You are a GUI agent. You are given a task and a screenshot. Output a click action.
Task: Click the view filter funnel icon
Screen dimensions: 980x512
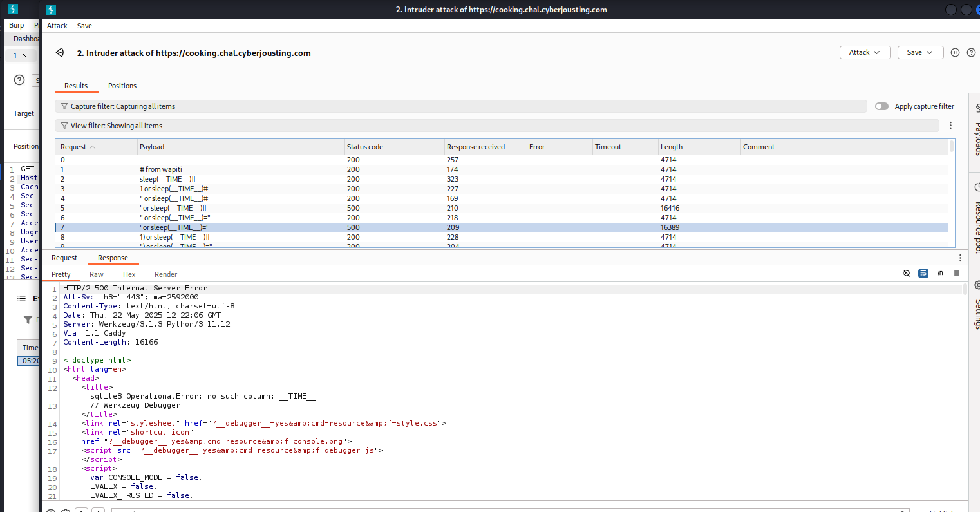(64, 126)
